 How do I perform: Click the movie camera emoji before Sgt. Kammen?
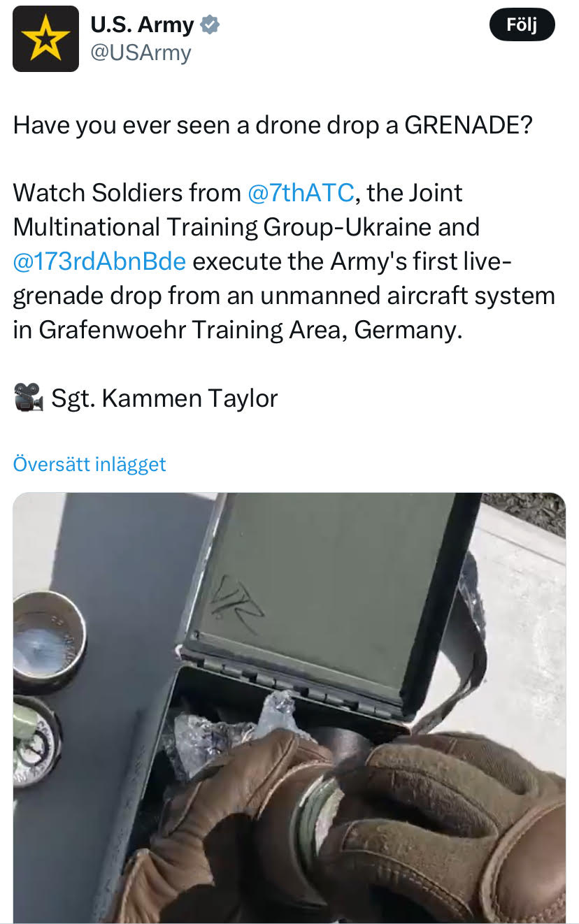29,398
